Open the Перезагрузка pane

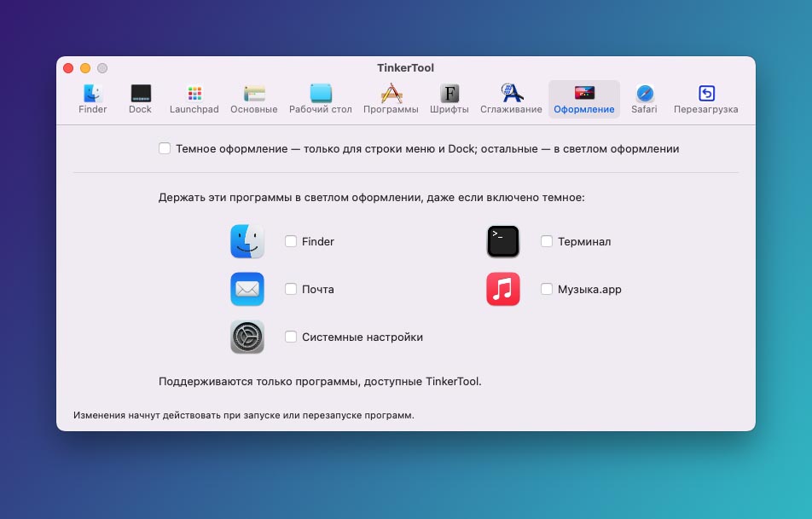point(706,100)
